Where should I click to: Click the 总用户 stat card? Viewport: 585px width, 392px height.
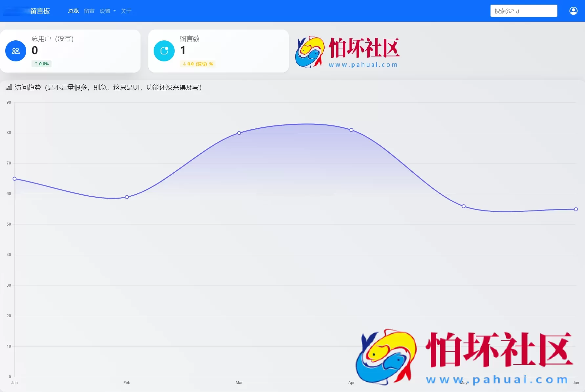pos(71,51)
